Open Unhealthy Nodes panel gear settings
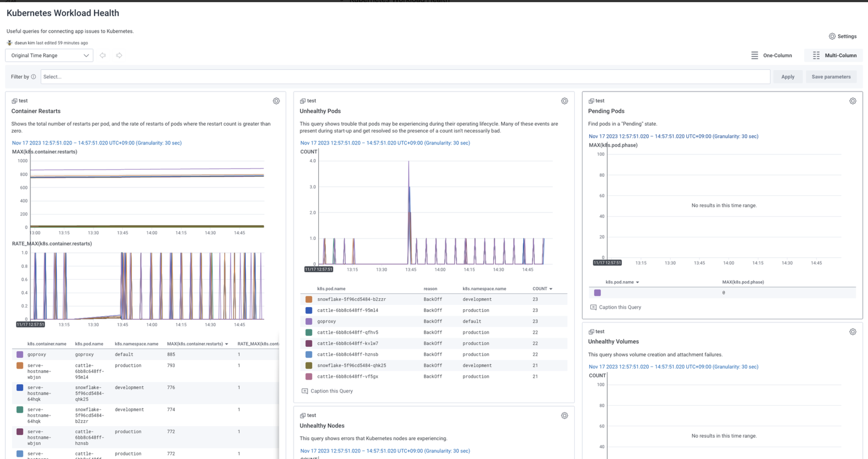868x459 pixels. [564, 415]
